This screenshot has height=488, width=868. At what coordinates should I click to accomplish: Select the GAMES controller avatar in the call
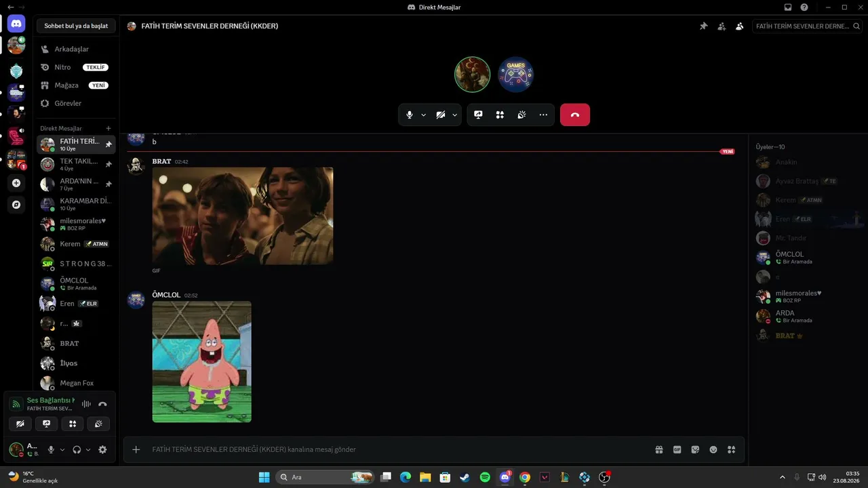coord(516,74)
